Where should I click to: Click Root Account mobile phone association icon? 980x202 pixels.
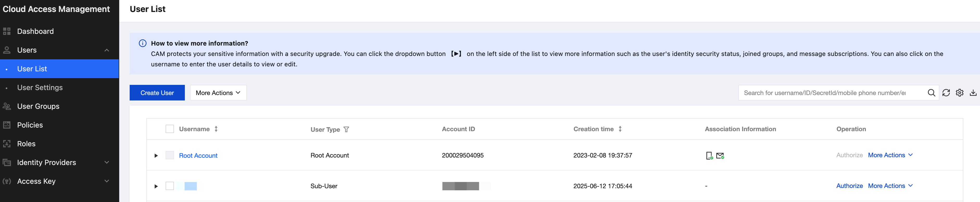[709, 156]
